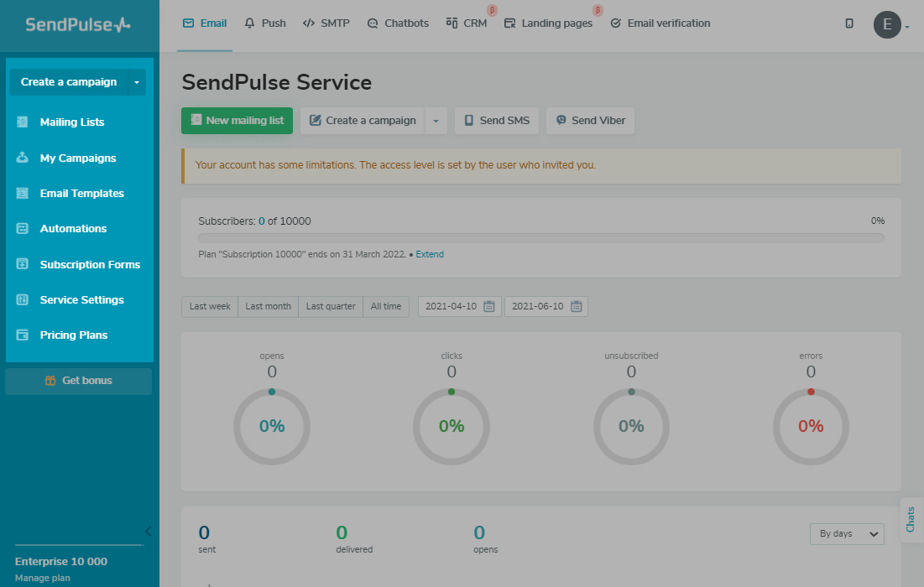The image size is (924, 587).
Task: Select the All time date filter
Action: click(x=386, y=307)
